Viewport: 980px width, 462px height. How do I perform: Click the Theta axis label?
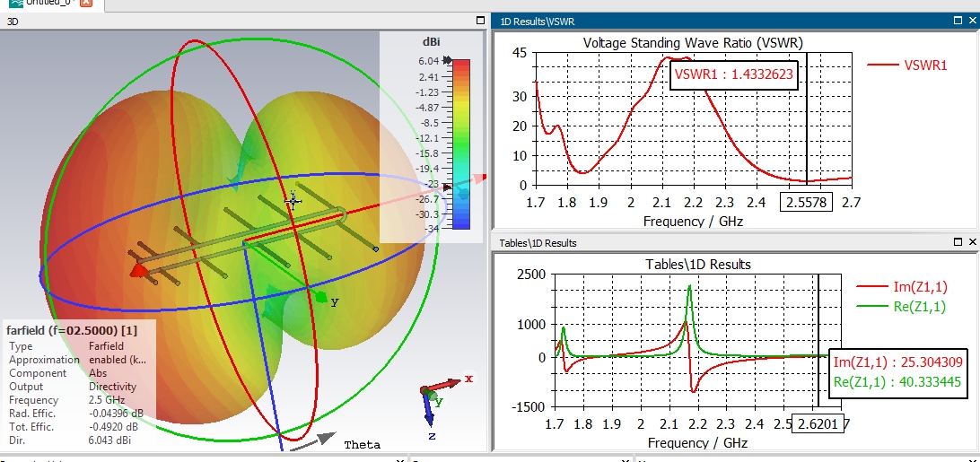[x=362, y=445]
